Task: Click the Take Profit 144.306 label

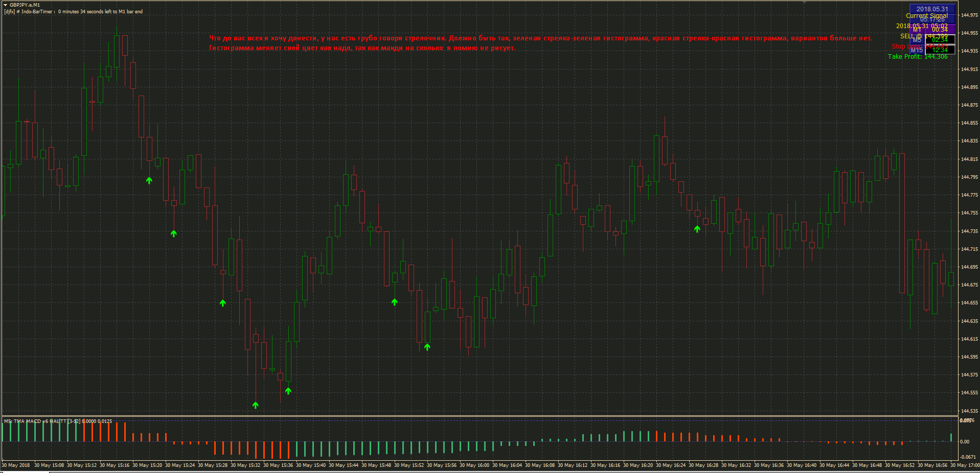Action: [918, 57]
